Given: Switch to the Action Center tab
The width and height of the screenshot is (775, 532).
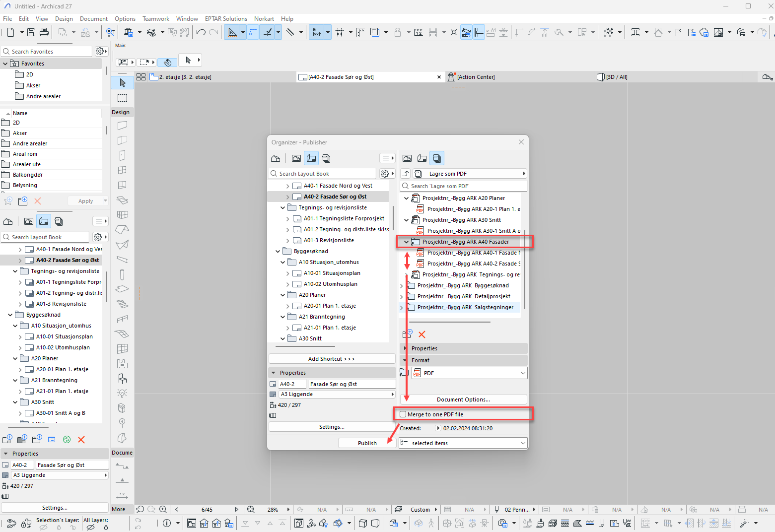Looking at the screenshot, I should [475, 77].
